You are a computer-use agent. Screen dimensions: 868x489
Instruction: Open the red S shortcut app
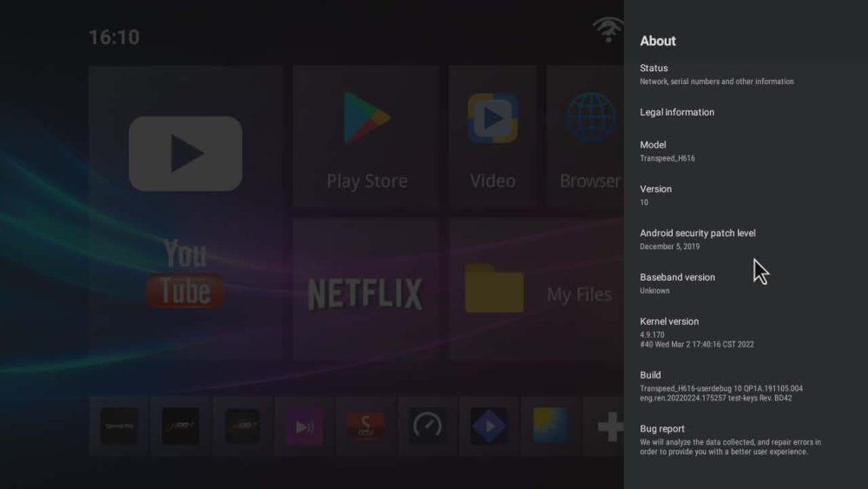pyautogui.click(x=365, y=426)
